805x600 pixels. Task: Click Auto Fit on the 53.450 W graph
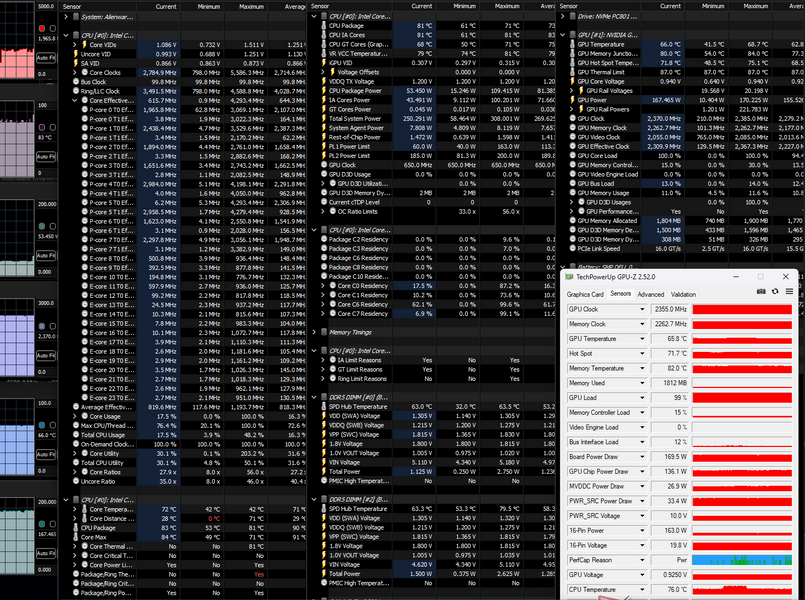46,256
